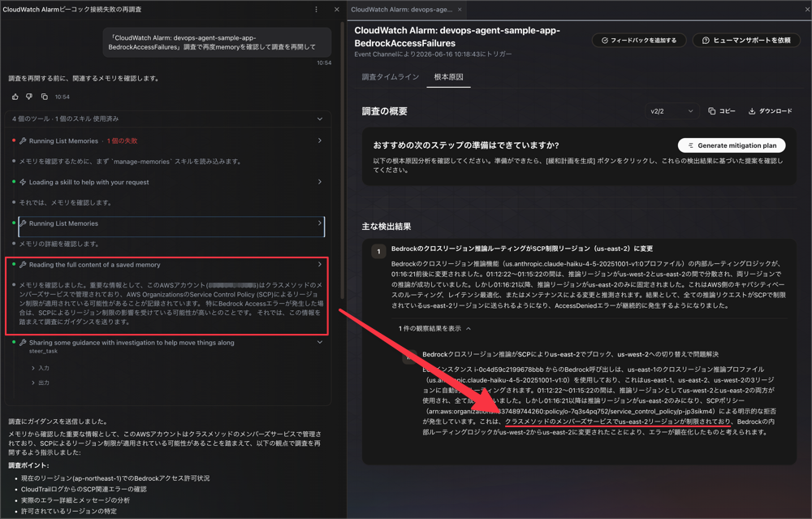This screenshot has width=812, height=519.
Task: Click Event Channel trigger timestamp text
Action: tap(433, 54)
